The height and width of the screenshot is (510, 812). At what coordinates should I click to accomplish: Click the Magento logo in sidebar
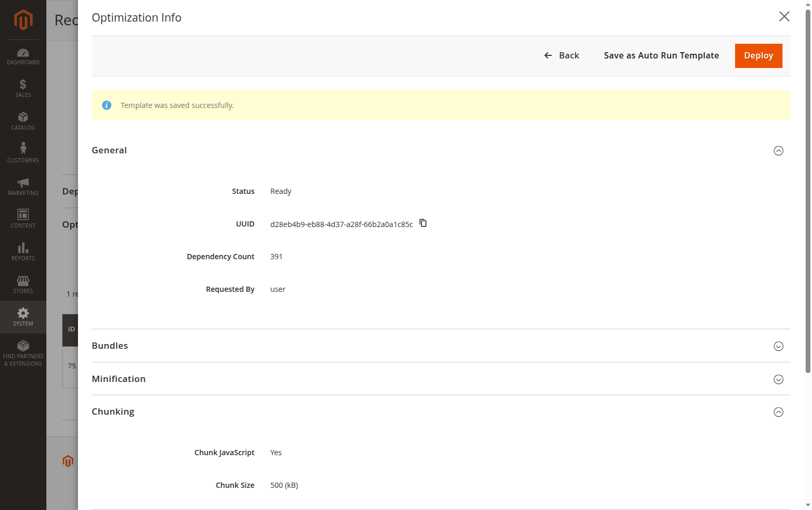tap(23, 20)
